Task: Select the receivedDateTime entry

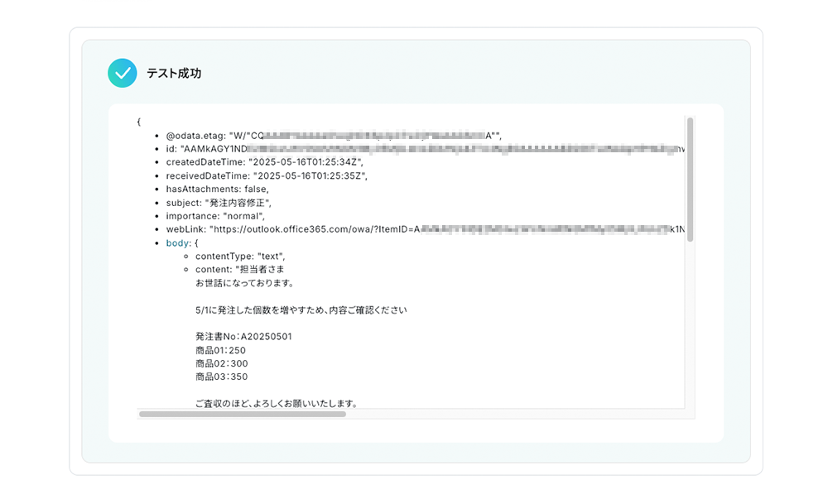Action: [267, 175]
